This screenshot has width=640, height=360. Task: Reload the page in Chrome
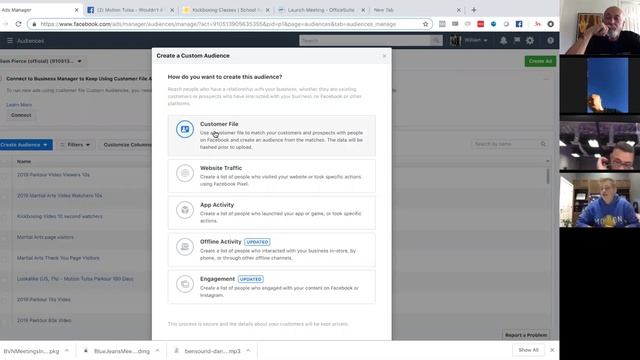(18, 24)
